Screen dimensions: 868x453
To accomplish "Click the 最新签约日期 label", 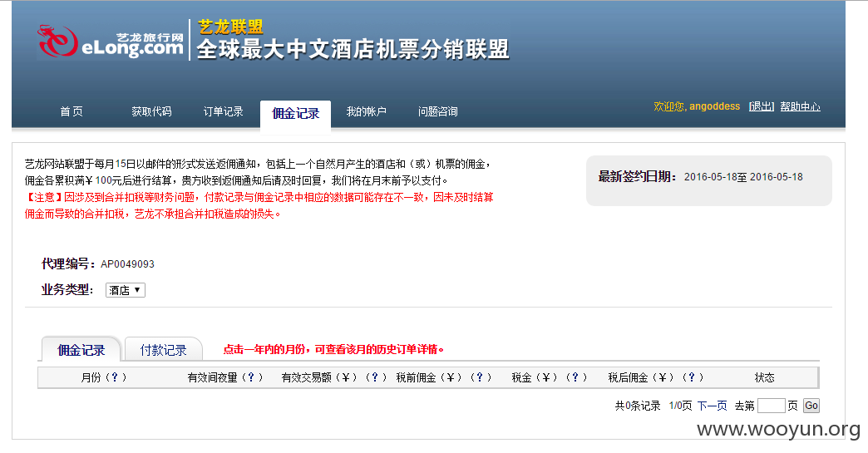I will [637, 177].
